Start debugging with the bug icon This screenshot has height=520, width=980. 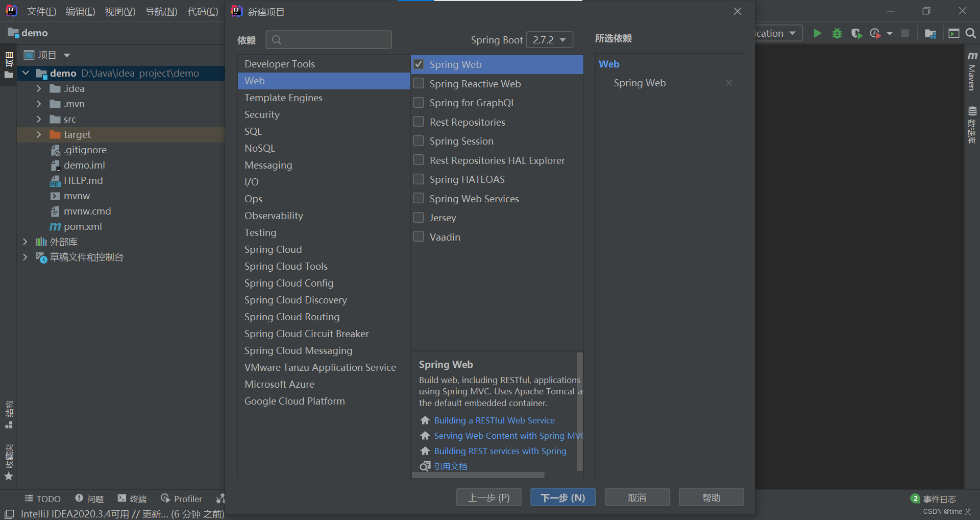(837, 33)
